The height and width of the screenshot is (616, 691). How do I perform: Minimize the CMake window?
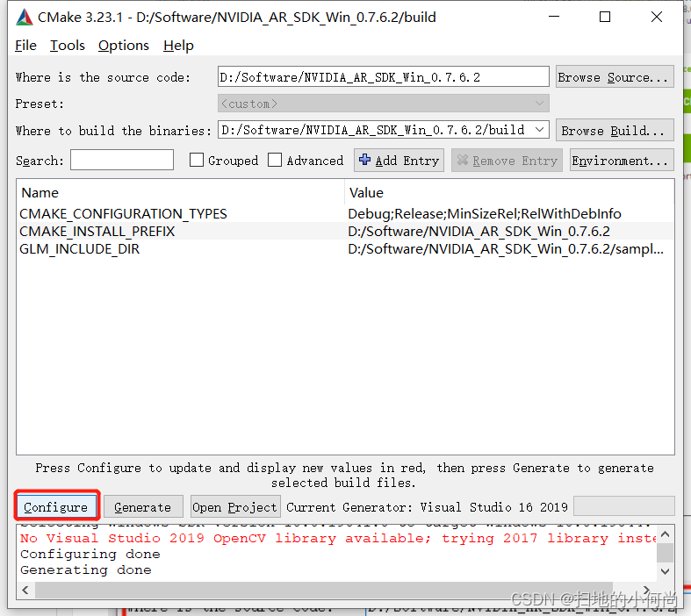pos(554,17)
